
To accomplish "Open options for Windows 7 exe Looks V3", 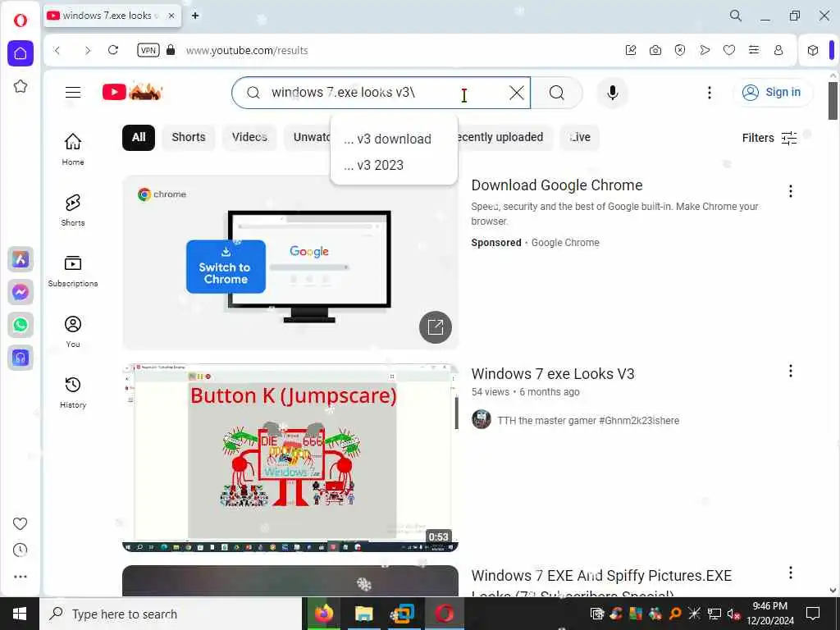I will coord(790,372).
